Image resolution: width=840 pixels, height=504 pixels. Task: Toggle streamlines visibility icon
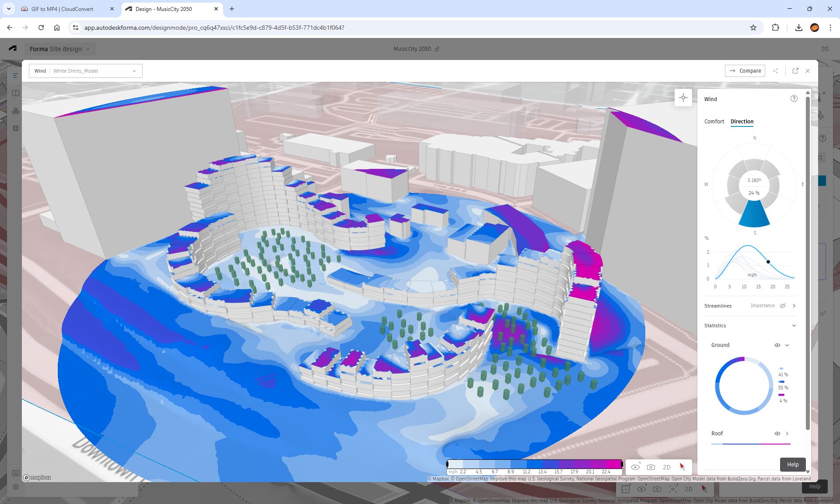(783, 306)
